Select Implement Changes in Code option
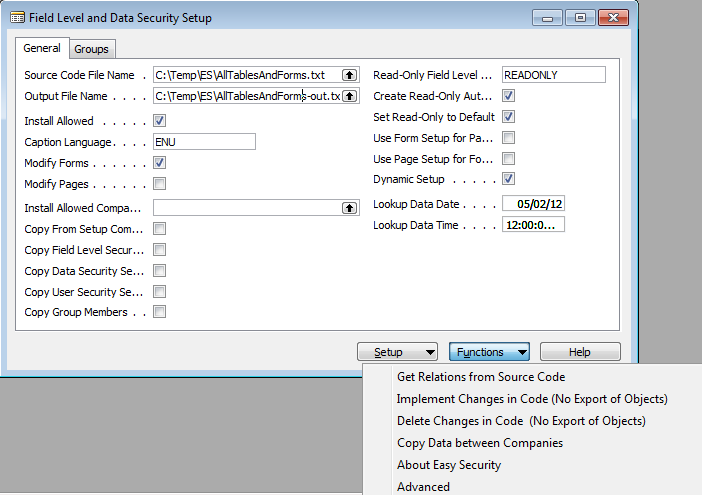Viewport: 702px width, 495px height. click(x=531, y=399)
